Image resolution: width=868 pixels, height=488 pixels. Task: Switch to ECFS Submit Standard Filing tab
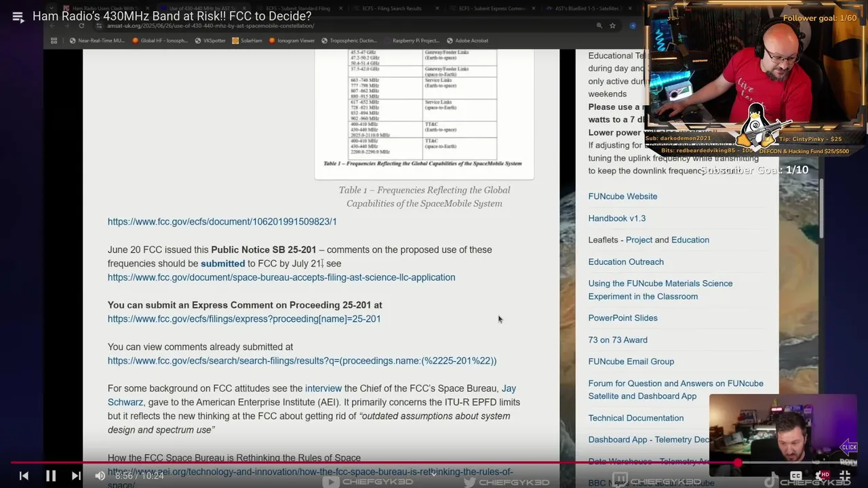tap(297, 9)
